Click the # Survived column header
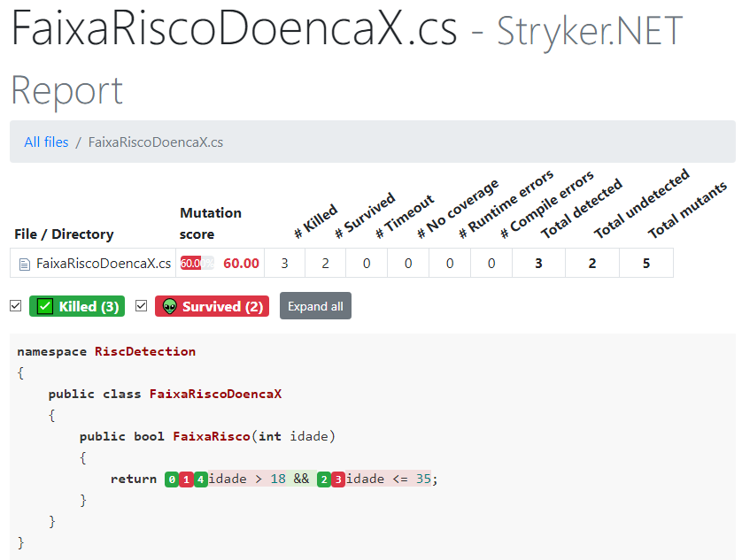742x560 pixels. (x=365, y=215)
